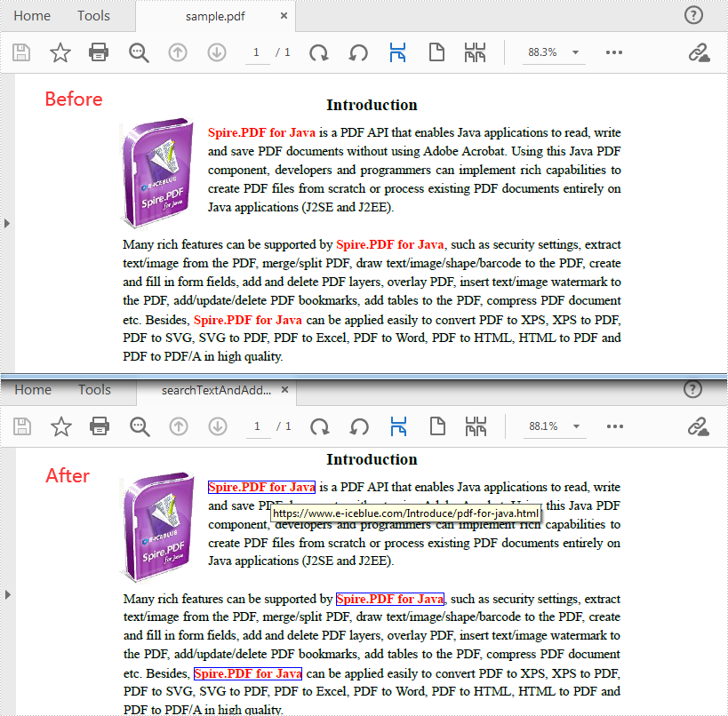This screenshot has width=728, height=716.
Task: Open Help in the sample.pdf window
Action: (x=693, y=15)
